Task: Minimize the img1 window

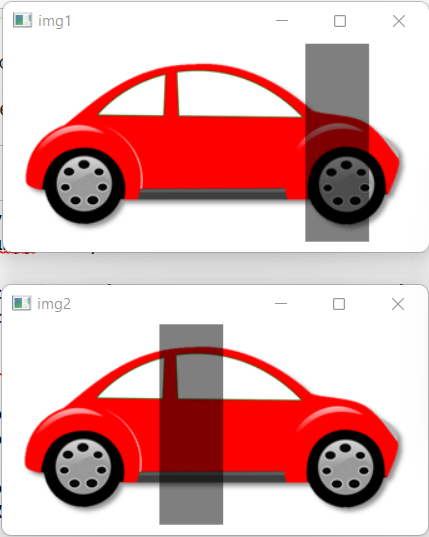Action: 282,21
